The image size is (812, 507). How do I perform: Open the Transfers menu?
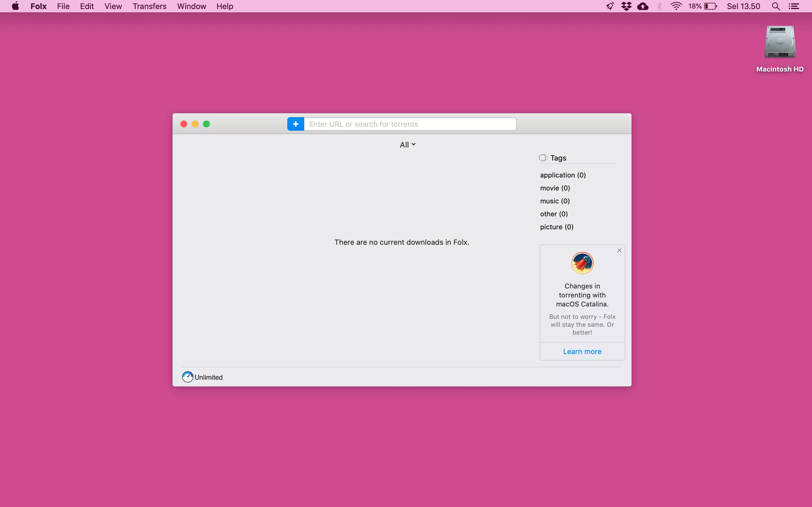149,6
